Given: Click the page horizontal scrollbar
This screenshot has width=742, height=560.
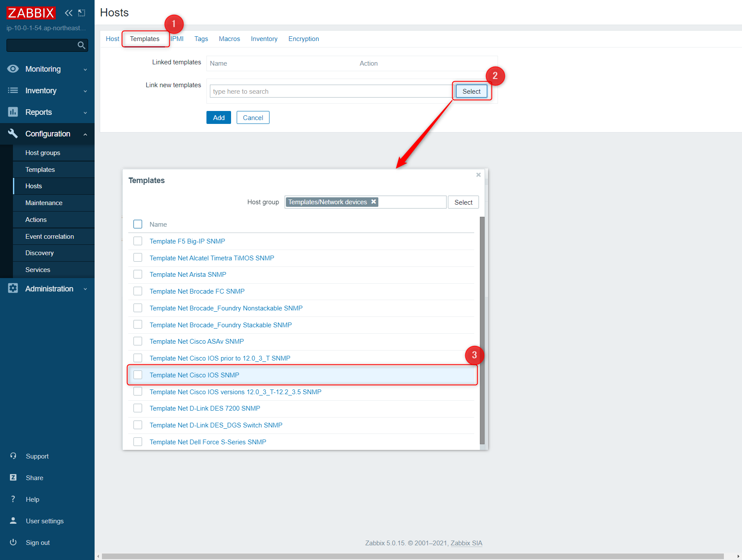Looking at the screenshot, I should [x=412, y=557].
